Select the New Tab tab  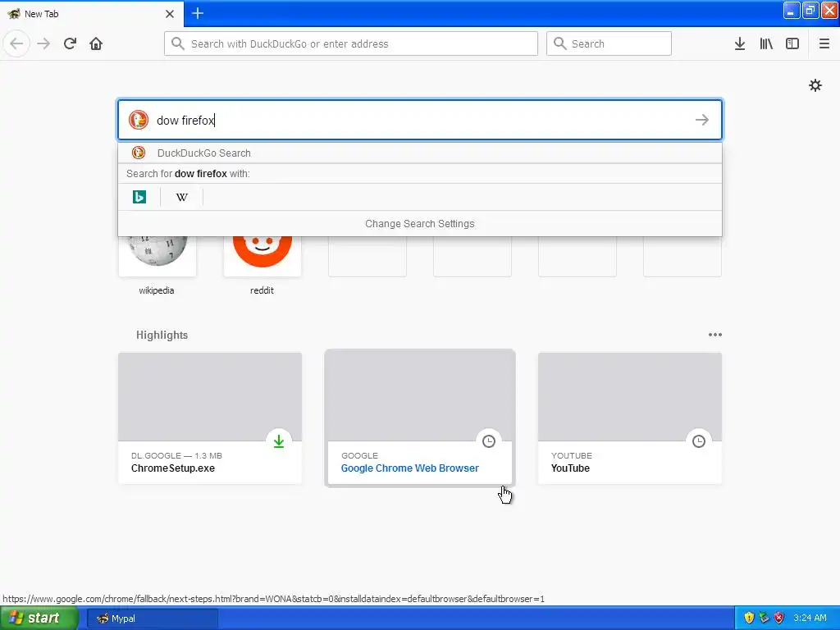pos(91,14)
